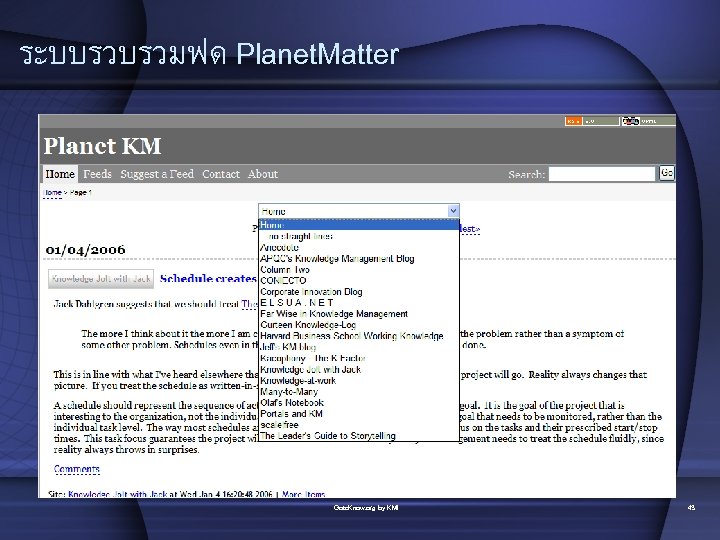Select Knowledge Jolt with Jack dropdown option
Screen dimensions: 720x540
click(x=359, y=369)
